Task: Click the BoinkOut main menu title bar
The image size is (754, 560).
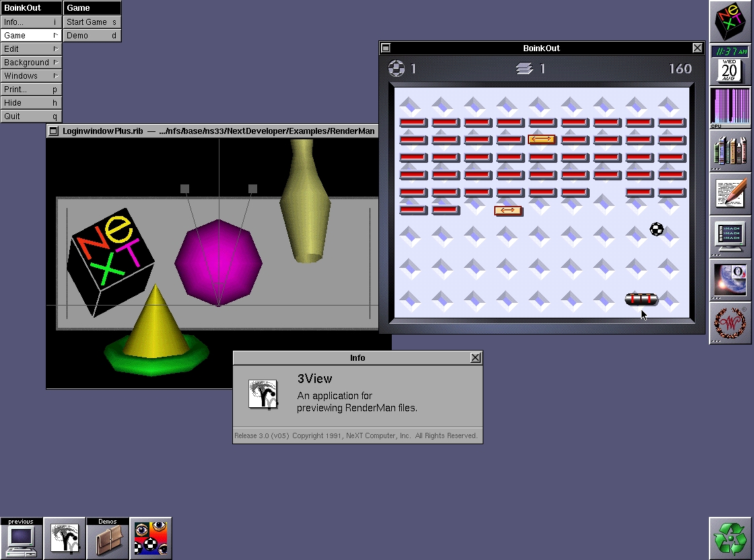Action: [31, 7]
